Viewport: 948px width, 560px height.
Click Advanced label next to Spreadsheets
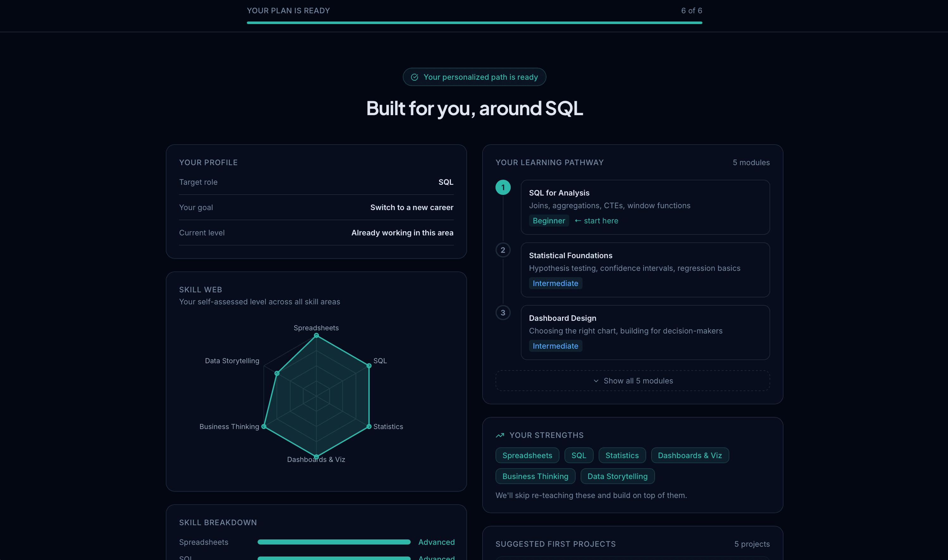pyautogui.click(x=436, y=542)
